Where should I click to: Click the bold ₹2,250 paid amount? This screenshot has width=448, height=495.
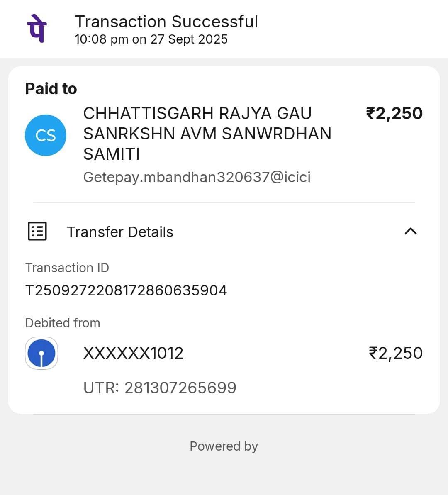(394, 113)
